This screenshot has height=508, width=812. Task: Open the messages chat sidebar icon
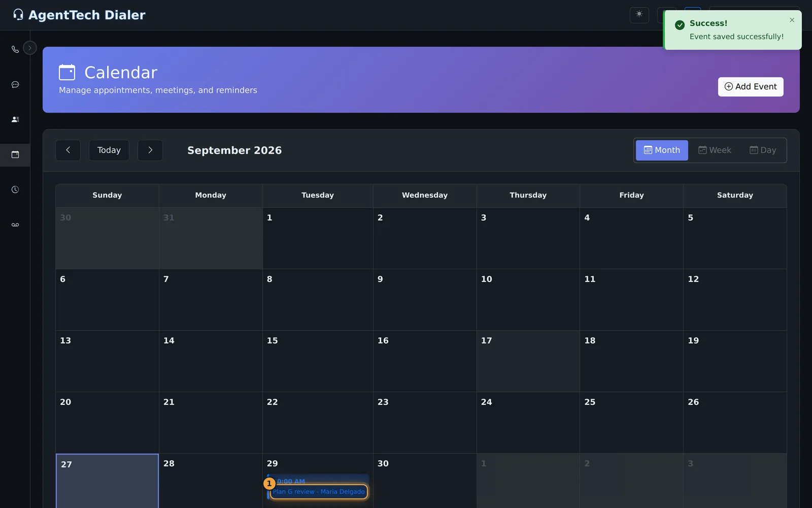[15, 84]
